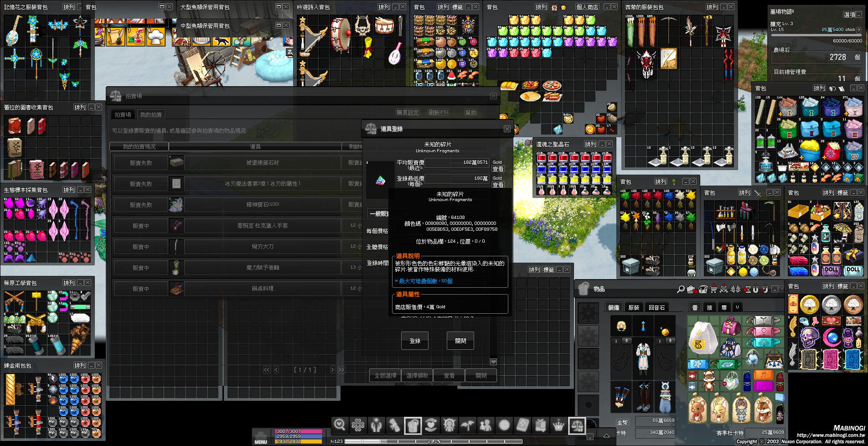Switch to the 拍賣場 tab
This screenshot has height=446, width=868.
click(123, 114)
